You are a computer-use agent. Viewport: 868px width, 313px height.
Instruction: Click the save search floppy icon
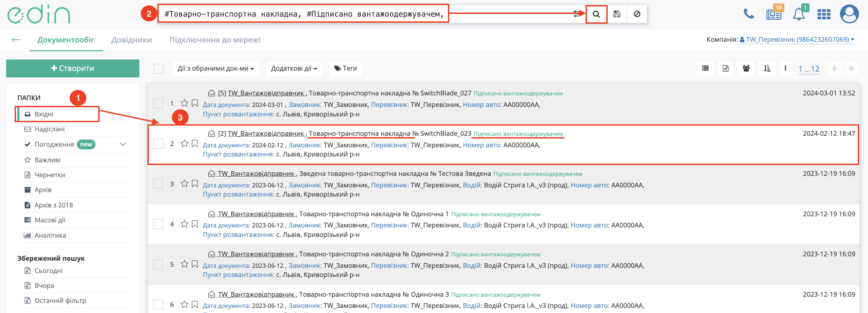click(x=617, y=14)
